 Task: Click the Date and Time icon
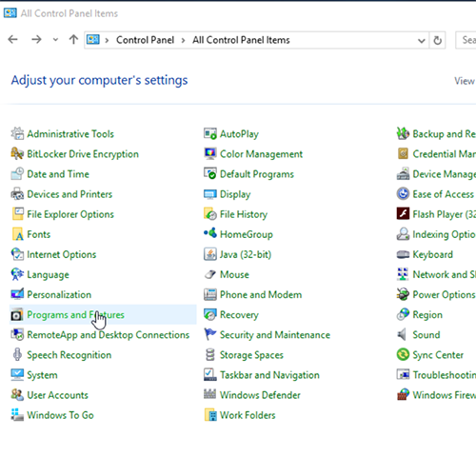17,174
